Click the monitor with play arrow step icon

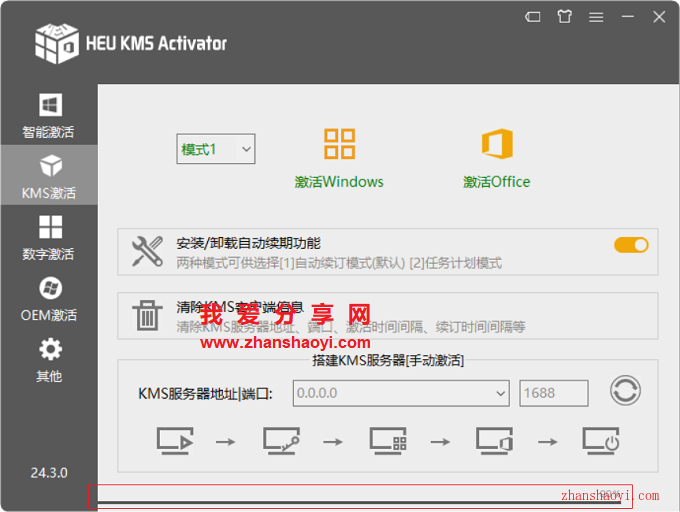tap(175, 441)
